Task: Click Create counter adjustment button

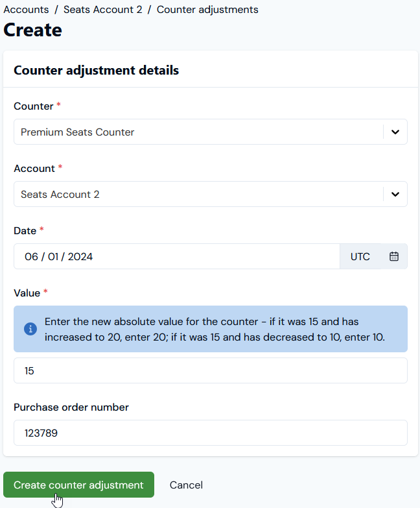Action: point(78,485)
